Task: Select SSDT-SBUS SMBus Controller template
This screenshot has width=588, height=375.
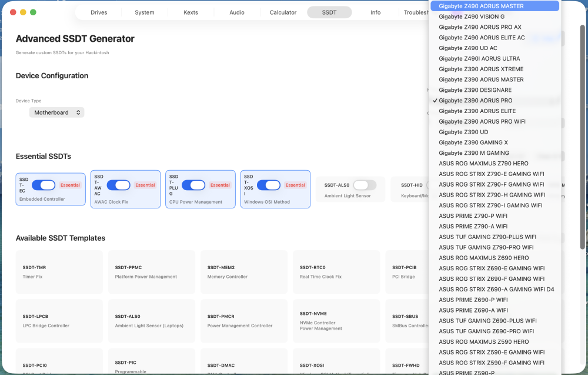Action: (x=407, y=321)
